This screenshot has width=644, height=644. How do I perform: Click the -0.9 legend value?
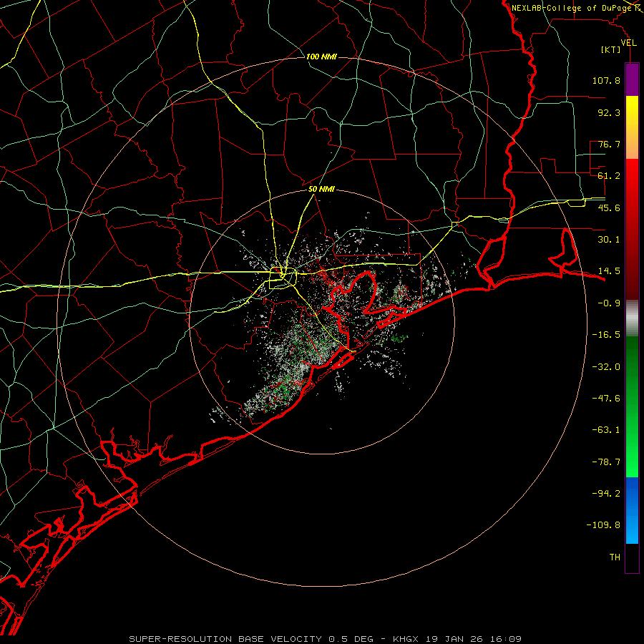tap(609, 303)
